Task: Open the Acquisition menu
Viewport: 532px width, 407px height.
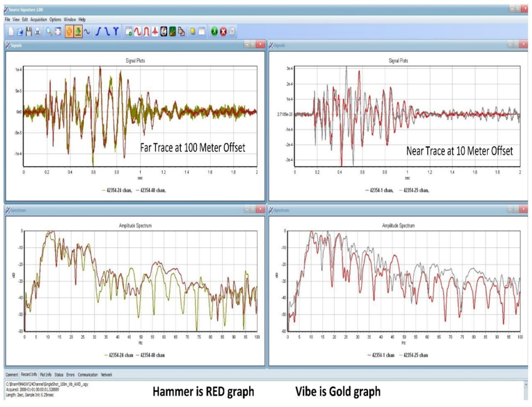Action: [x=39, y=20]
